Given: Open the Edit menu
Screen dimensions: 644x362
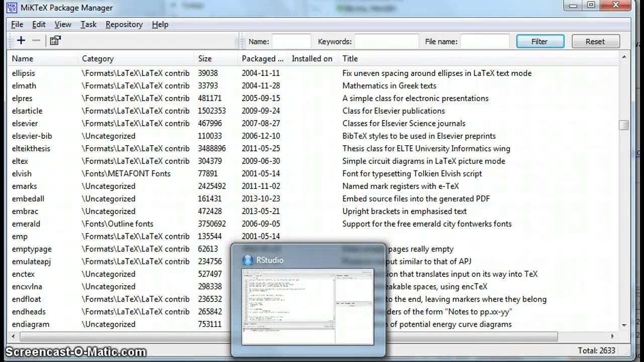Looking at the screenshot, I should click(x=39, y=24).
